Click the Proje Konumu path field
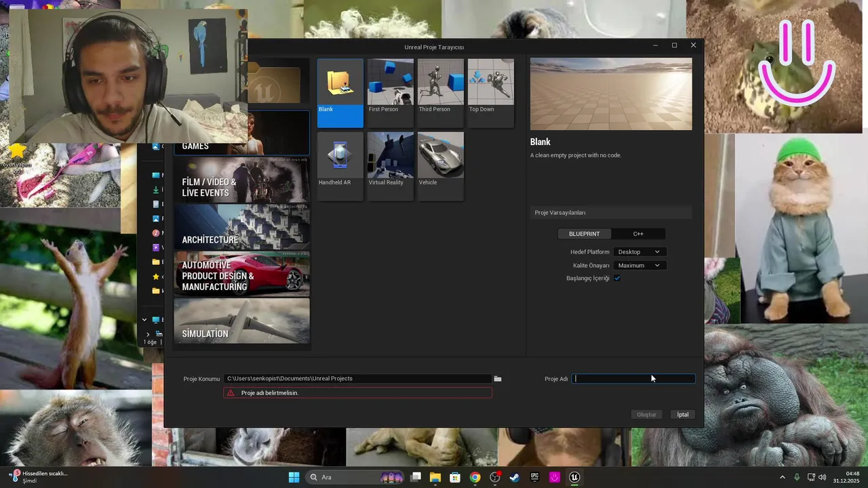This screenshot has height=488, width=868. coord(357,379)
